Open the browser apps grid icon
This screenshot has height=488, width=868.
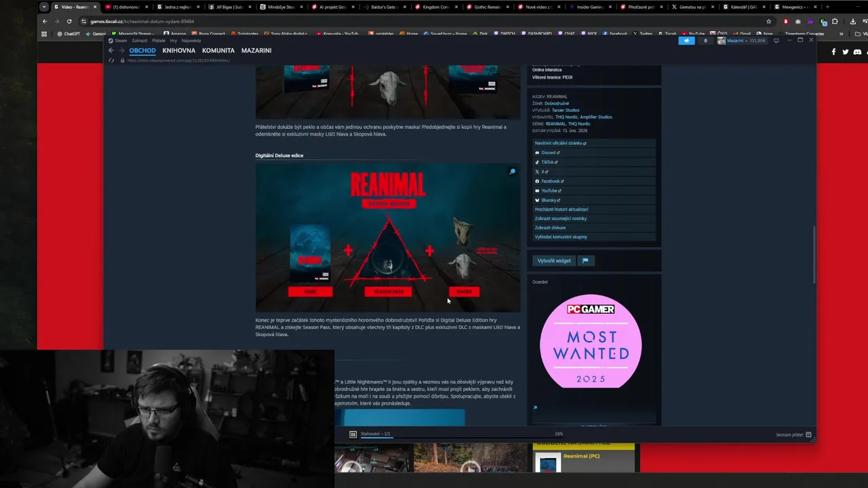pos(44,34)
